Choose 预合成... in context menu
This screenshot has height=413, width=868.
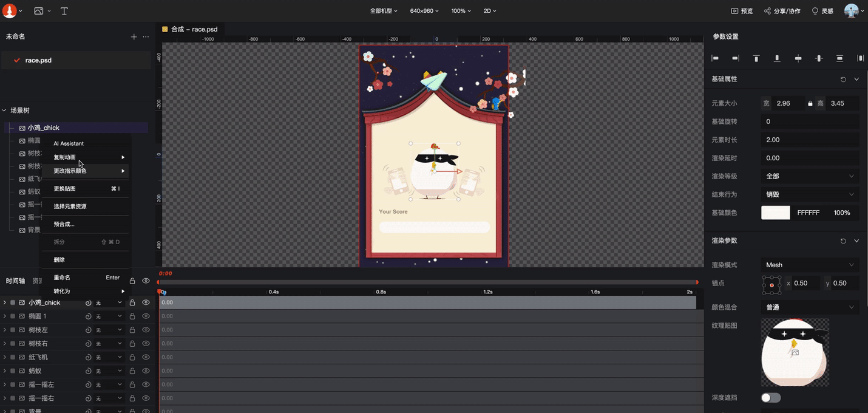tap(86, 224)
